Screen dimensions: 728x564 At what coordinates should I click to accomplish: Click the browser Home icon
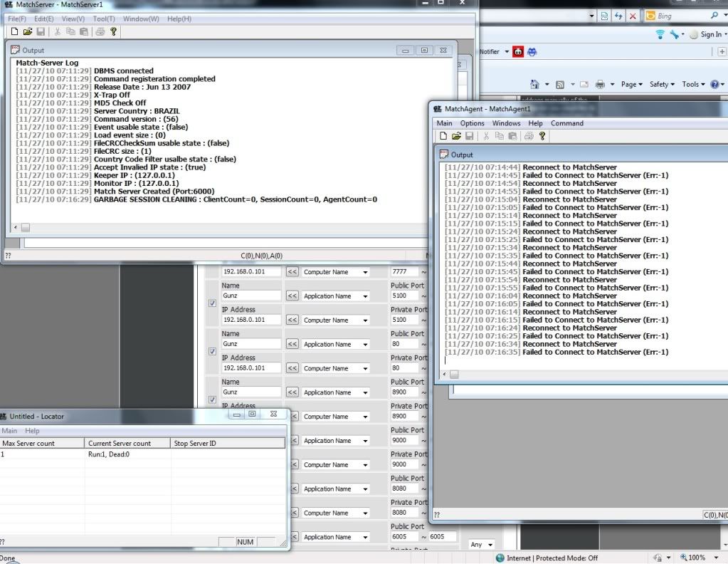click(535, 84)
